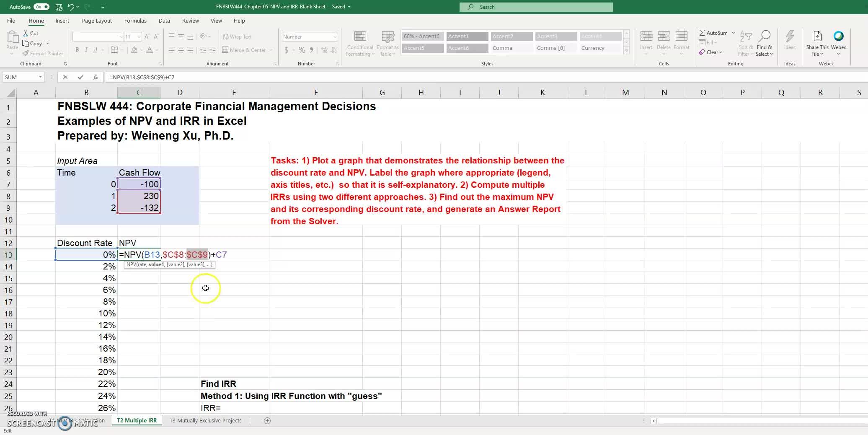The image size is (868, 435).
Task: Expand the Copy options arrow
Action: tap(47, 43)
